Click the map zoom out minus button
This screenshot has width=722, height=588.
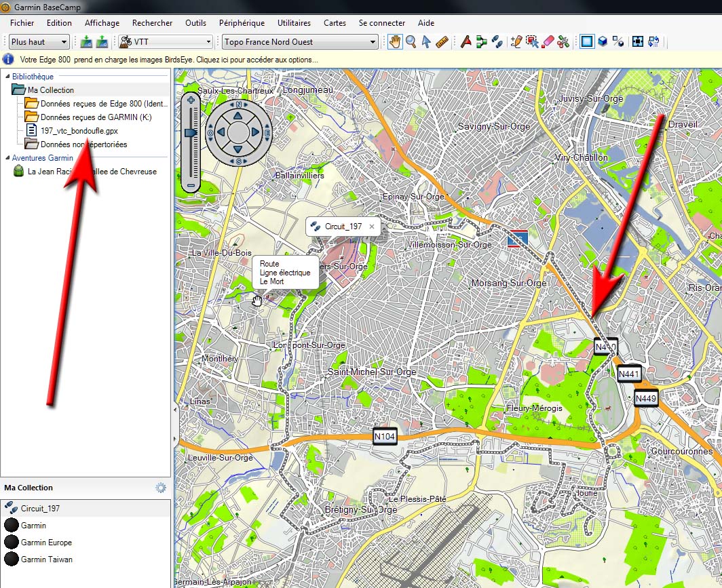tap(191, 185)
